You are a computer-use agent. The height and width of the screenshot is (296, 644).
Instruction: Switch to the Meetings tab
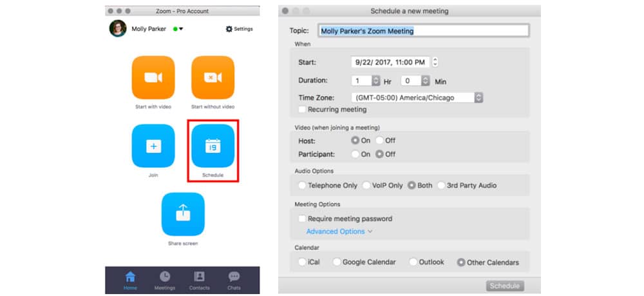pos(165,281)
